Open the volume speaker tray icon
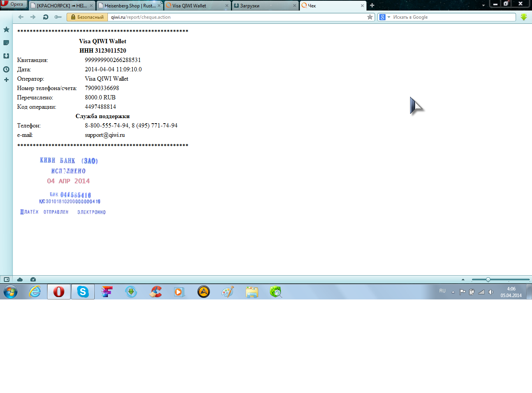This screenshot has width=532, height=393. 491,292
